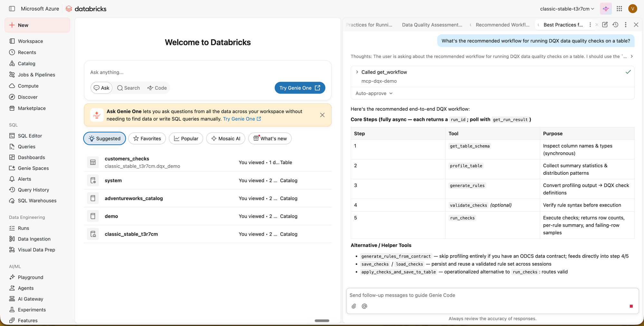Click the New button in sidebar
Viewport: 644px width, 326px height.
click(x=37, y=25)
